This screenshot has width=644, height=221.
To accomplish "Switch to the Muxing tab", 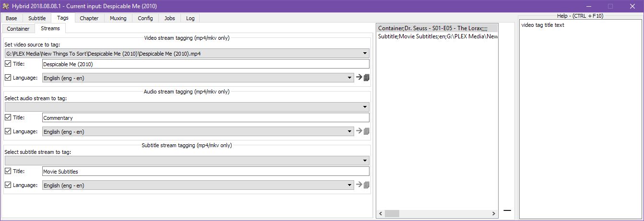I will pyautogui.click(x=118, y=18).
